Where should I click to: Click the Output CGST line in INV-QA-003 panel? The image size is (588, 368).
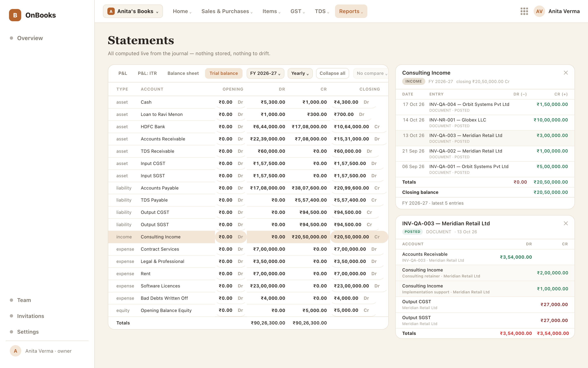(485, 304)
